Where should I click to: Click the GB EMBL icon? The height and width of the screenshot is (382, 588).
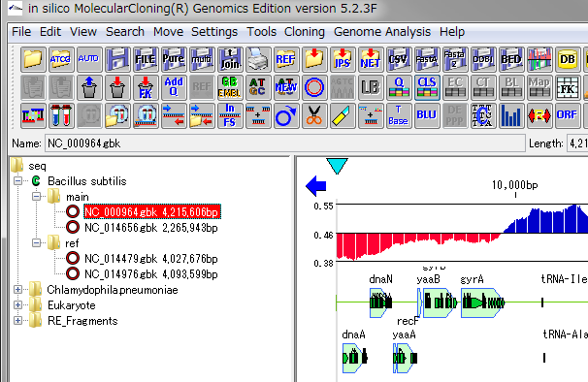[x=230, y=87]
